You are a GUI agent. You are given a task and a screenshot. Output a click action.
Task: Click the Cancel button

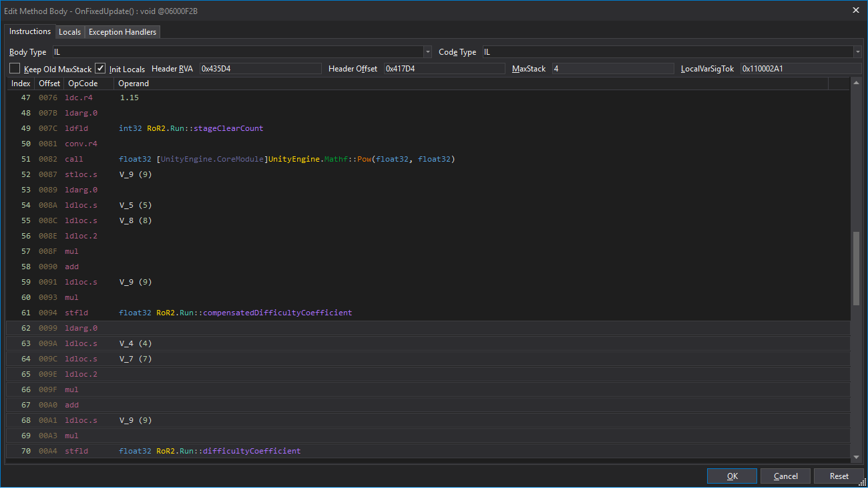(x=786, y=476)
